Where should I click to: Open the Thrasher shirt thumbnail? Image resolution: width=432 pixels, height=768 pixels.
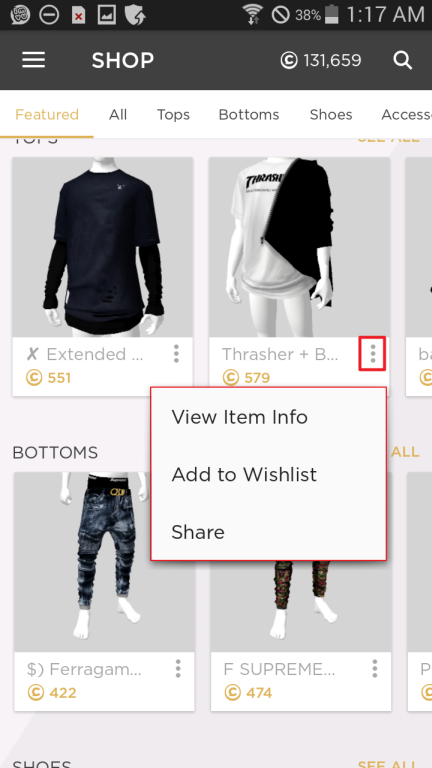click(x=299, y=247)
